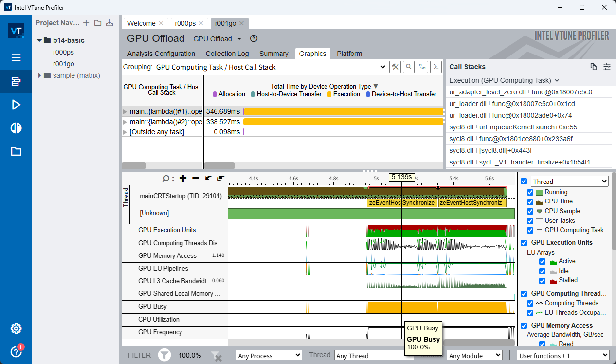Select the r001go result in Project Navigator

pos(64,64)
